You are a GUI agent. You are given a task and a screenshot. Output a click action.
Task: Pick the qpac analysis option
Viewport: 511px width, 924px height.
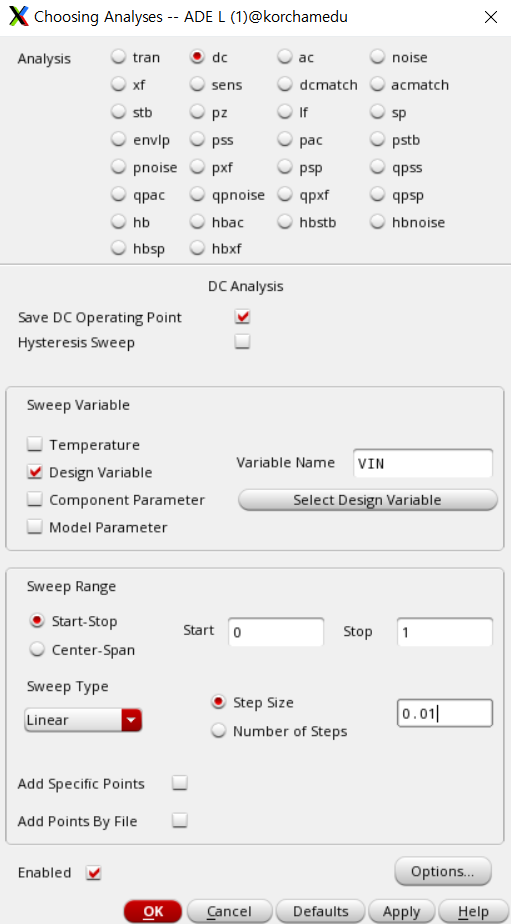pyautogui.click(x=119, y=194)
